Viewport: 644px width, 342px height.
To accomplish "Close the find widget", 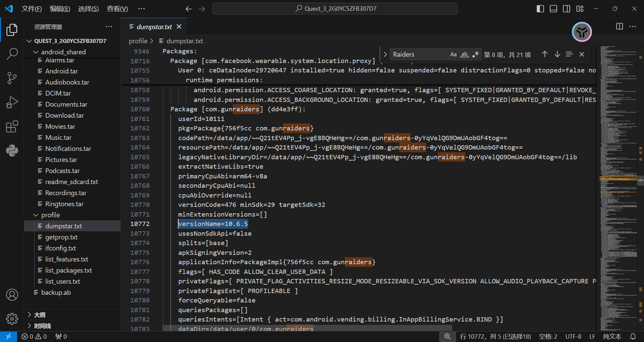I will [x=582, y=54].
